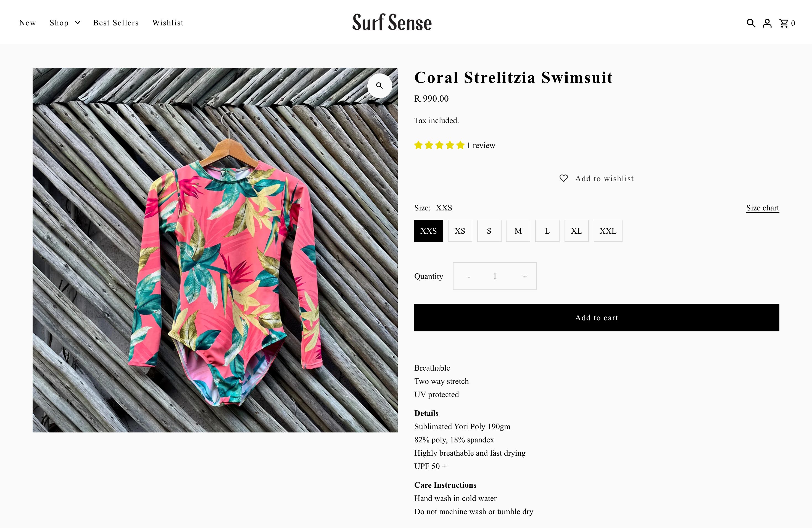The image size is (812, 528).
Task: Click the fifth rating star
Action: [460, 145]
